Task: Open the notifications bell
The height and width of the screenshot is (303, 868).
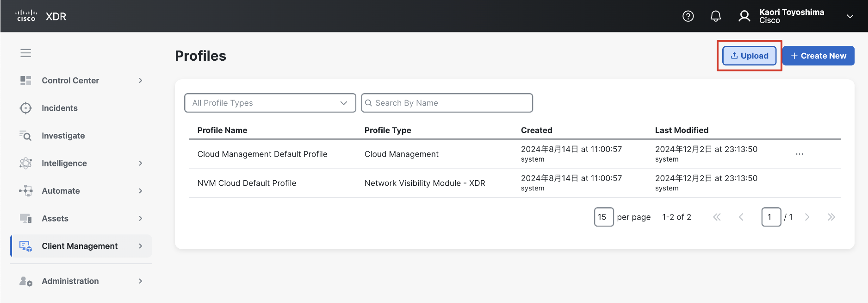Action: click(x=715, y=16)
